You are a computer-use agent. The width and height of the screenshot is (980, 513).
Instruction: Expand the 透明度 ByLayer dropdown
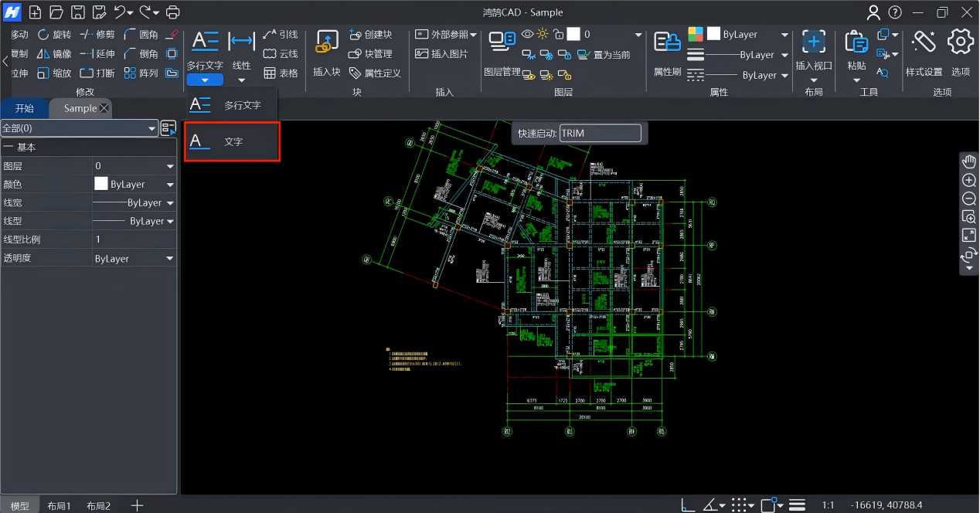[x=170, y=259]
